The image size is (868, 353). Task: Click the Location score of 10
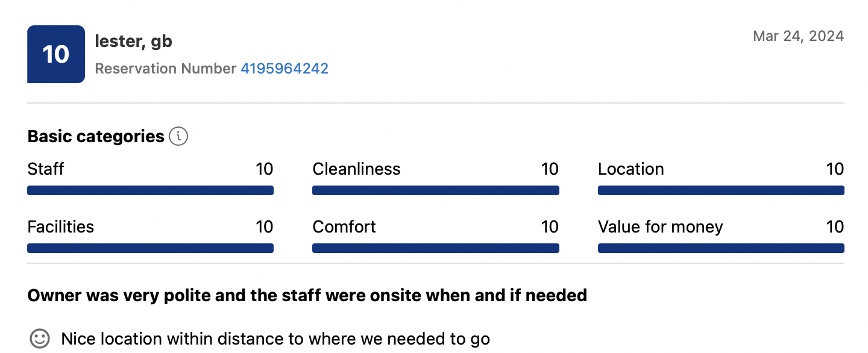coord(835,169)
